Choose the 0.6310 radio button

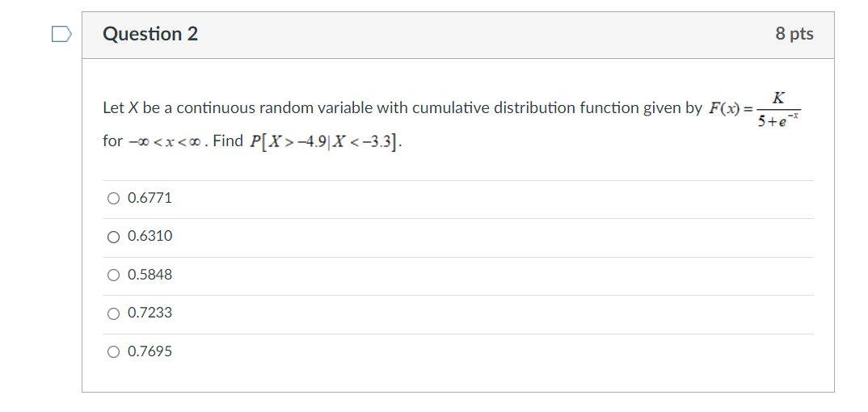click(113, 238)
